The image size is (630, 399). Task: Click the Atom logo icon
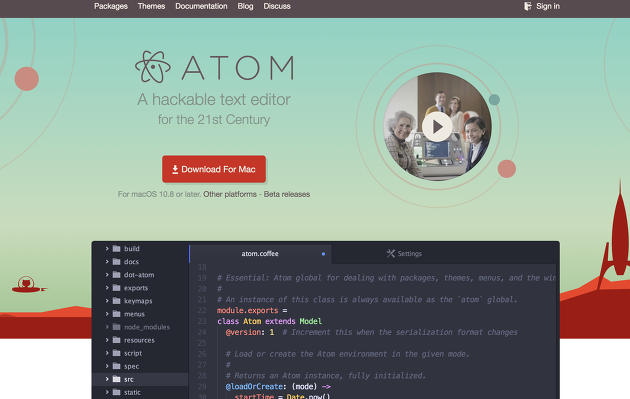point(153,67)
